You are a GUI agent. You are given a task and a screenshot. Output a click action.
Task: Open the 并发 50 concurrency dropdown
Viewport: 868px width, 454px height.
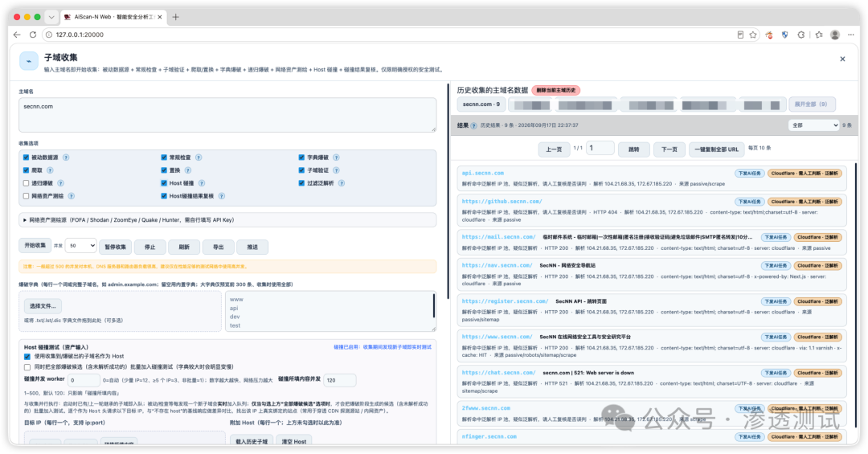coord(81,246)
